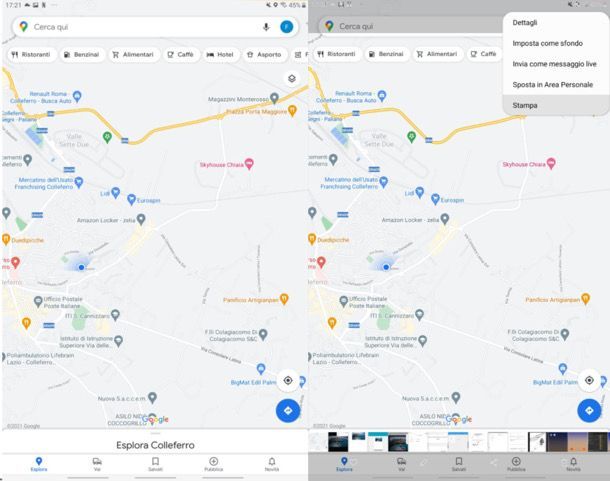This screenshot has height=481, width=610.
Task: Tap the Duedipicche orange pin on left map
Action: (x=6, y=239)
